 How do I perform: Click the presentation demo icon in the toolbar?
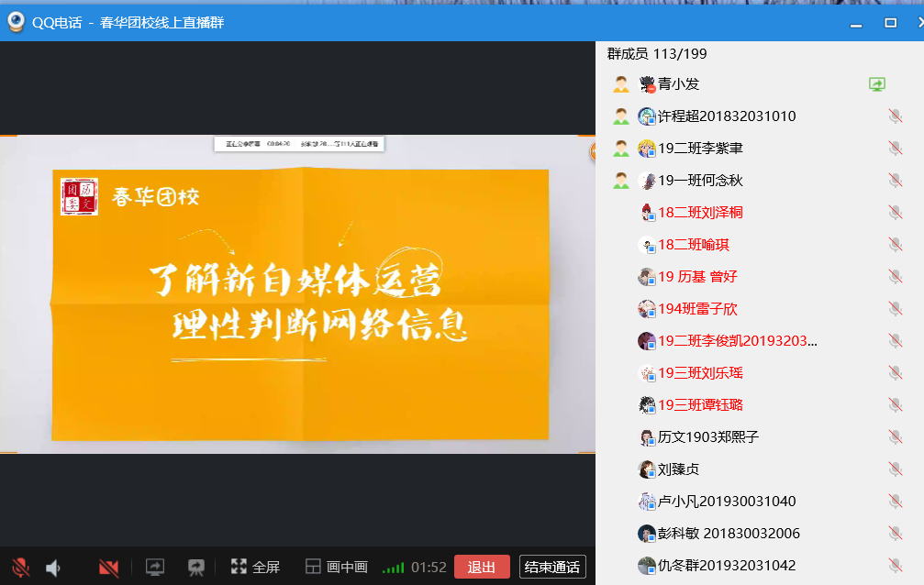pyautogui.click(x=195, y=568)
